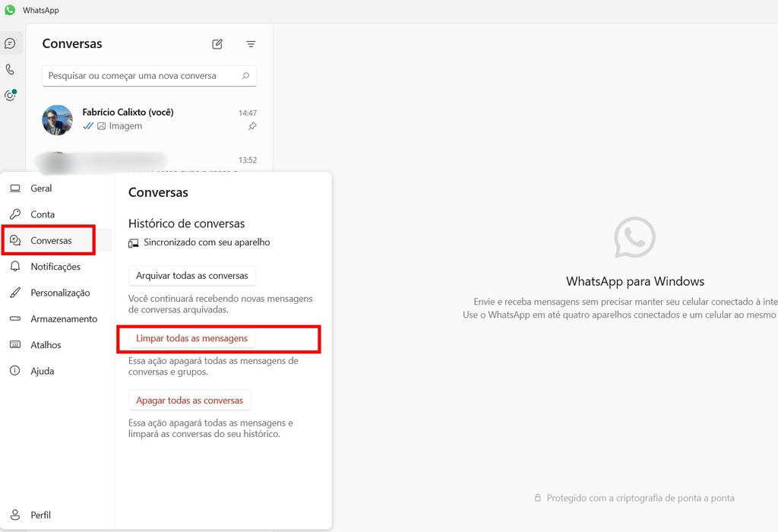This screenshot has width=778, height=532.
Task: Start a new chat
Action: pyautogui.click(x=217, y=44)
